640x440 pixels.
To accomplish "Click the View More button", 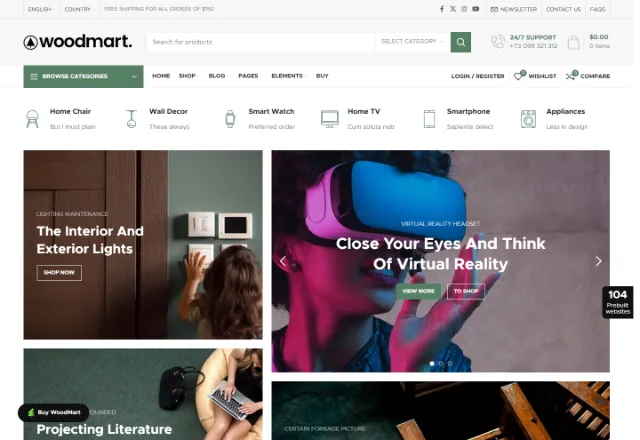I will tap(418, 291).
